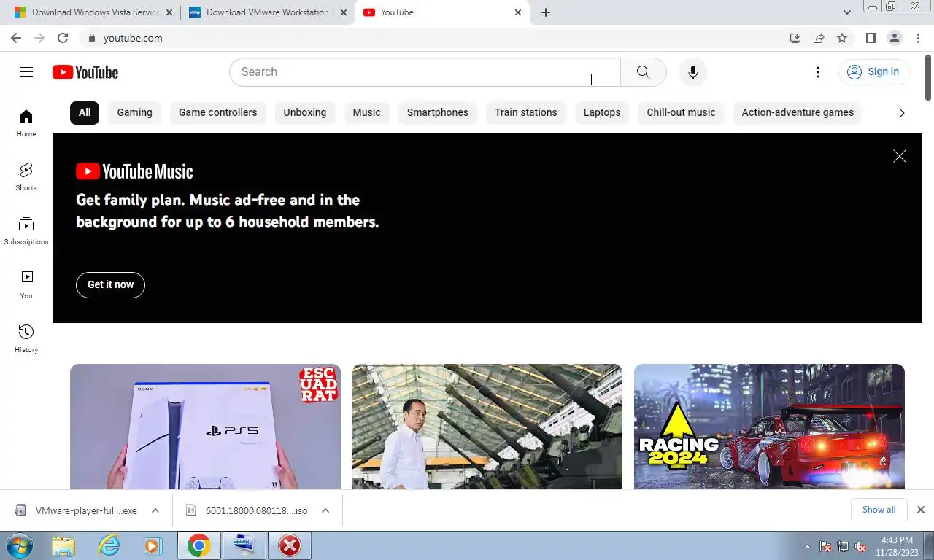Select the Train stations chip

point(526,112)
